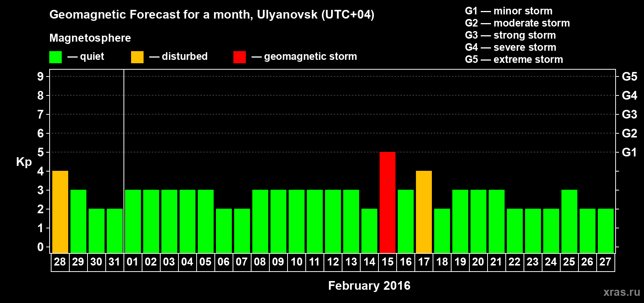Click the G4 label on the right axis
Viewport: 644px width, 303px height.
coord(630,95)
